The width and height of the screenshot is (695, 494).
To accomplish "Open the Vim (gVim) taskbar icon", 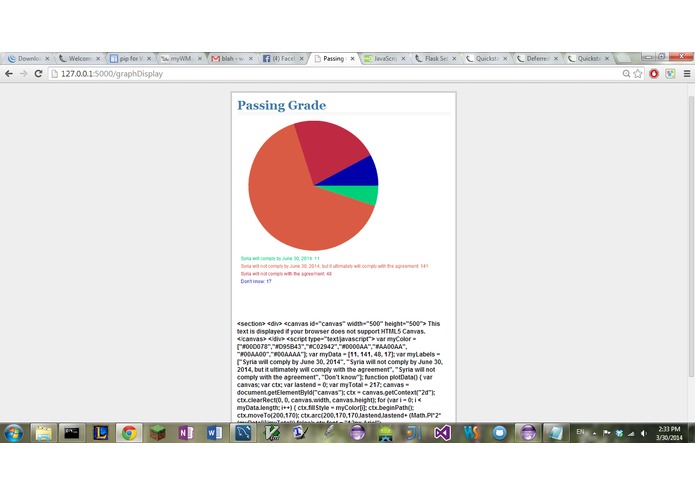I will 272,433.
